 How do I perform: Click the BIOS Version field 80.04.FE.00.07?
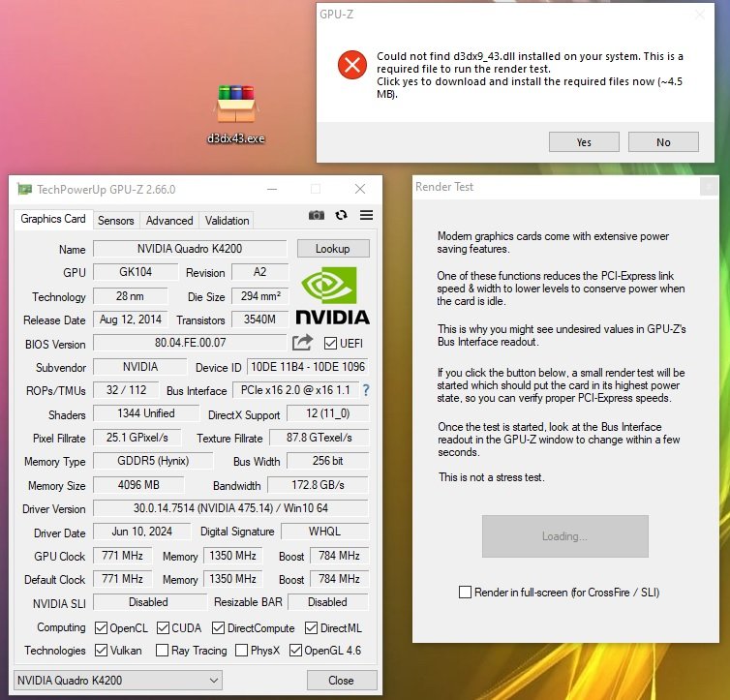click(190, 343)
